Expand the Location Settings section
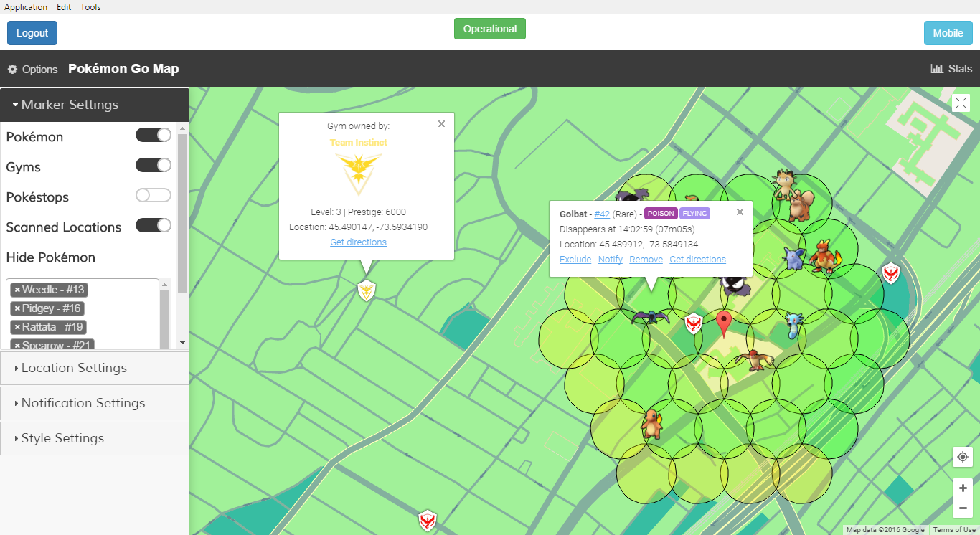 pyautogui.click(x=74, y=368)
